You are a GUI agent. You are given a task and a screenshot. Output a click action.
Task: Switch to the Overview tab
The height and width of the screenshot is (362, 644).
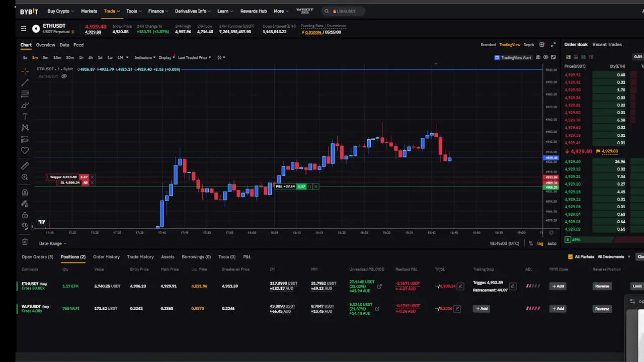[x=45, y=45]
